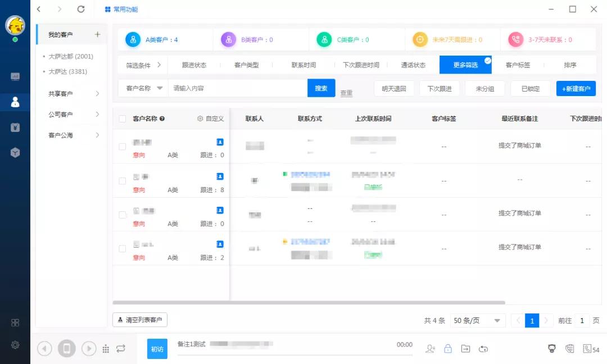Select the 我的客户 menu item
This screenshot has width=607, height=364.
point(60,34)
